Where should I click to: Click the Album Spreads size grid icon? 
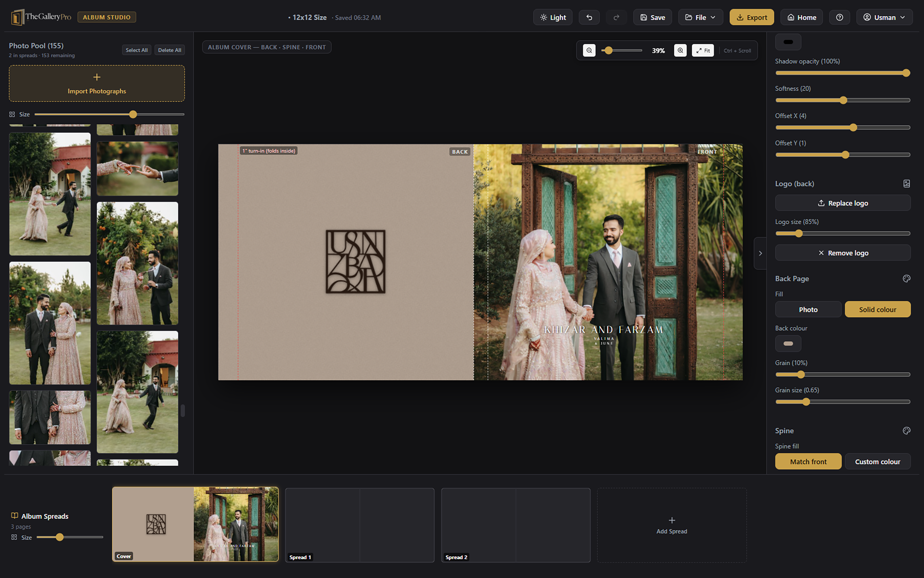tap(14, 537)
